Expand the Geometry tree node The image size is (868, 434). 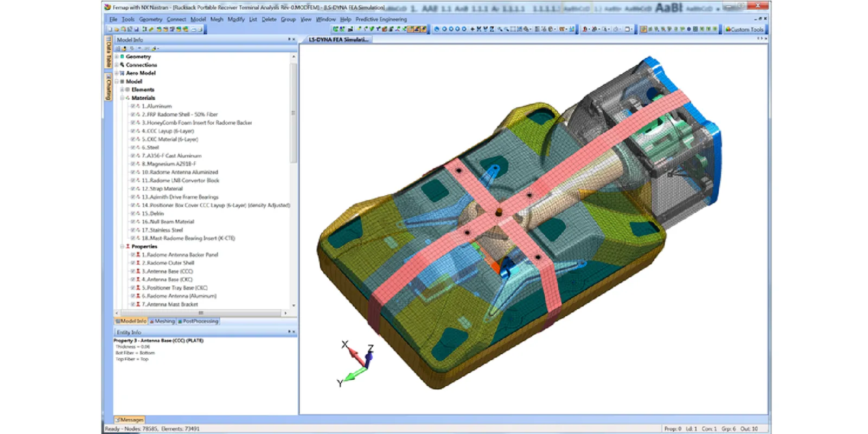coord(116,56)
